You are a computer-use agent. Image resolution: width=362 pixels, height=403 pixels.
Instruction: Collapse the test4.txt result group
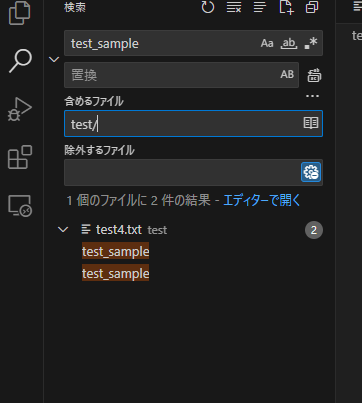click(x=63, y=230)
